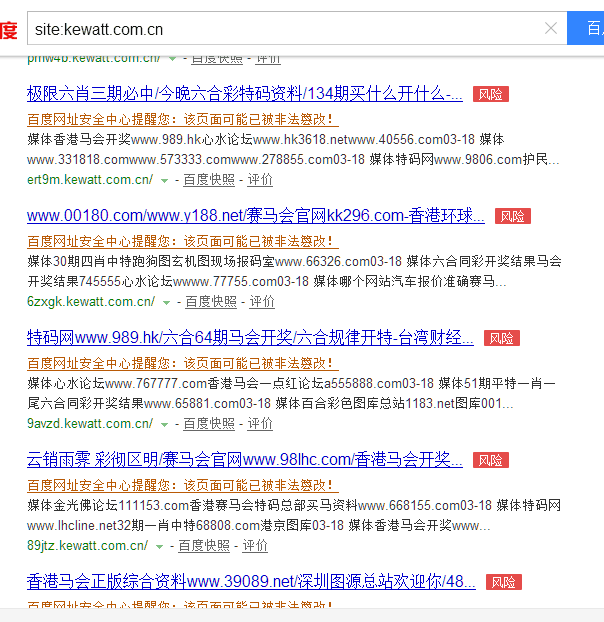Click the risk badge next to the www.00180.com result
Screen dimensions: 604x622
coord(512,216)
